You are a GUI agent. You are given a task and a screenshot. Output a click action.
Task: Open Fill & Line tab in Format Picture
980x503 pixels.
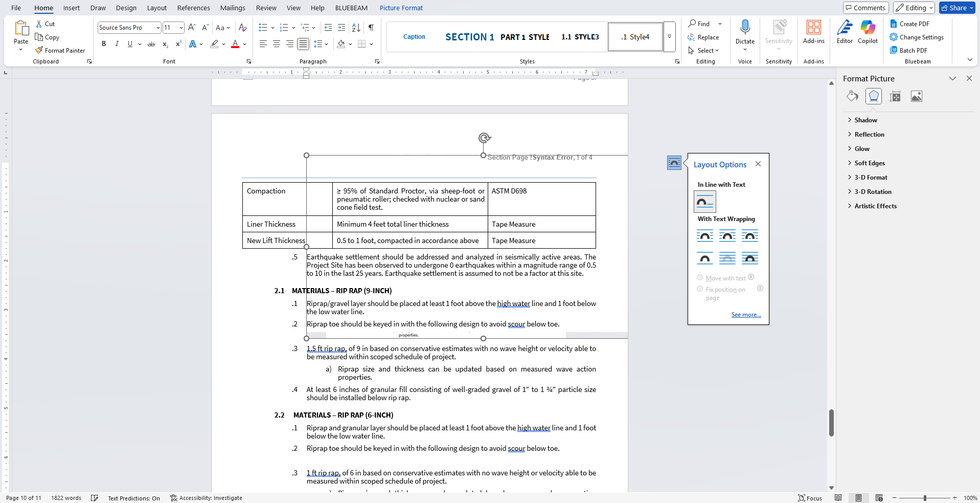click(852, 96)
